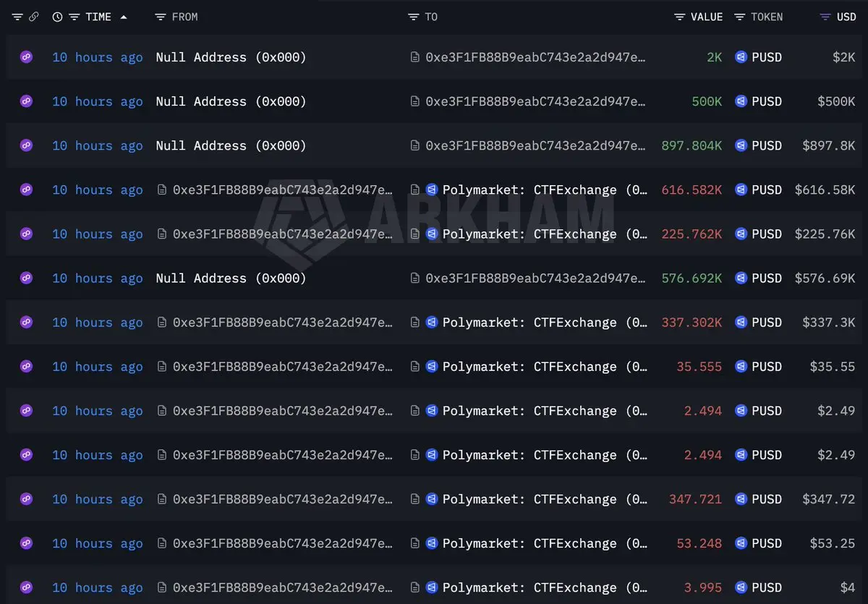
Task: Click the clock icon beside the TIME header
Action: click(57, 17)
